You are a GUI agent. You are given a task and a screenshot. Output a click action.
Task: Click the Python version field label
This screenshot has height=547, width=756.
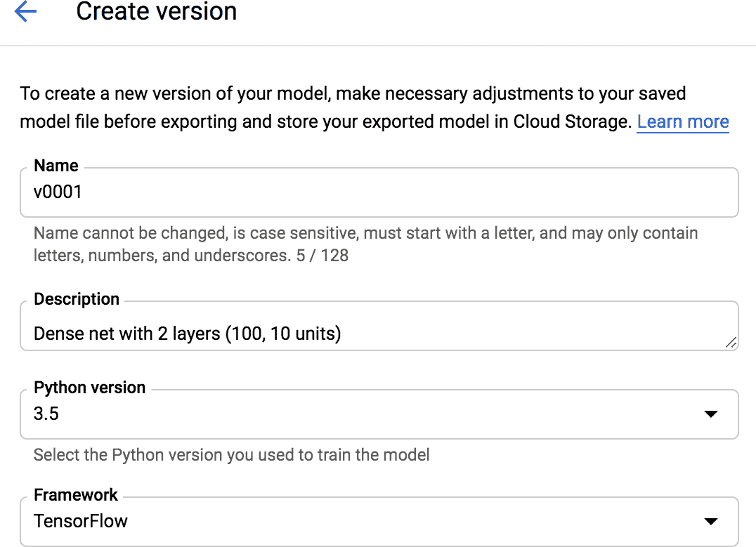pyautogui.click(x=89, y=388)
